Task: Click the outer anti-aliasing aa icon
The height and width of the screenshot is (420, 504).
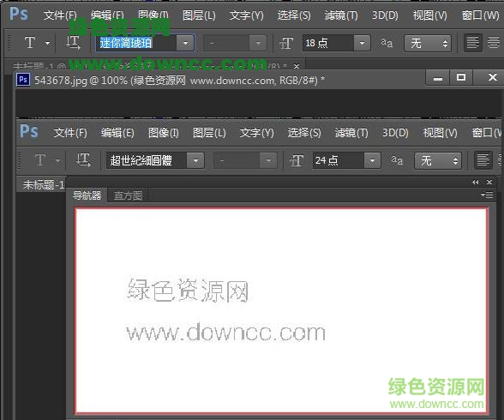Action: (387, 42)
